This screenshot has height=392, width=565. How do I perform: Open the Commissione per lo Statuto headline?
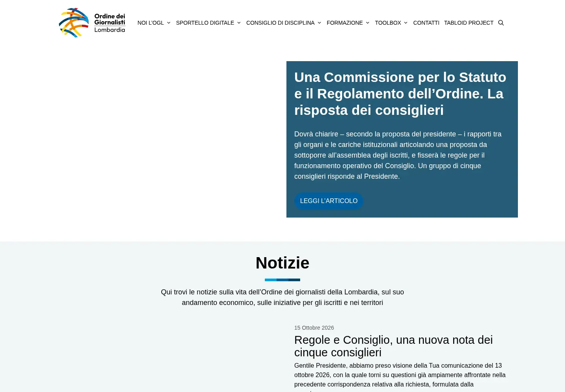click(400, 94)
